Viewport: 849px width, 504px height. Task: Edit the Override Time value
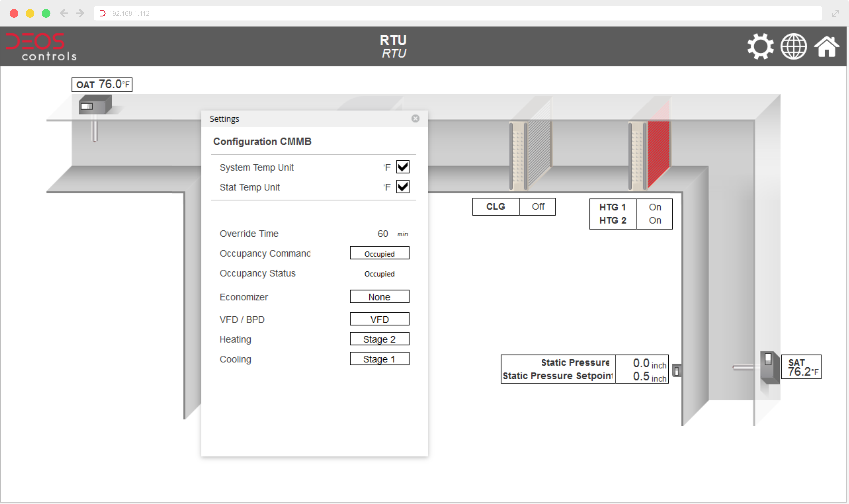pos(383,234)
